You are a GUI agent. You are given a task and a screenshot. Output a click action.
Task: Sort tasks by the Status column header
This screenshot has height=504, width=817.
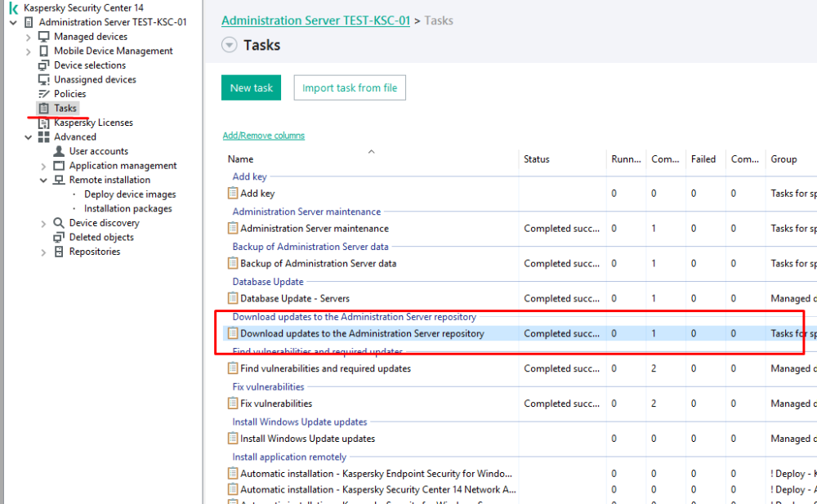click(537, 159)
